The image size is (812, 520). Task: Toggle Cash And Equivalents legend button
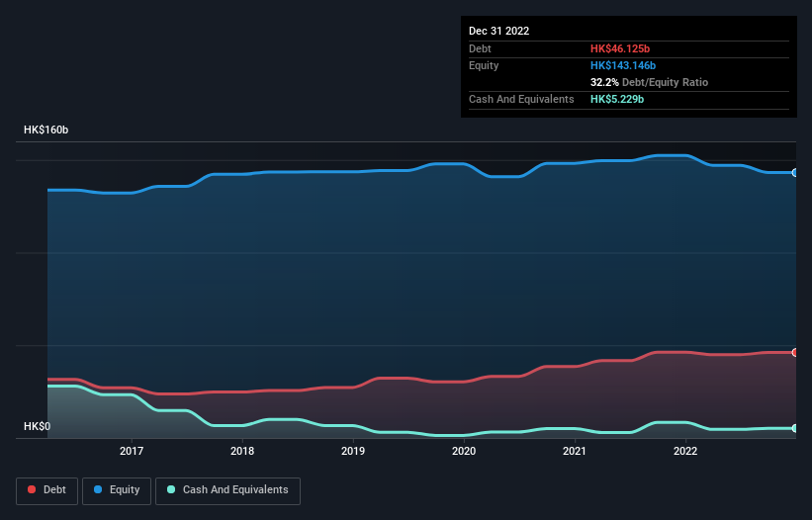click(x=227, y=490)
